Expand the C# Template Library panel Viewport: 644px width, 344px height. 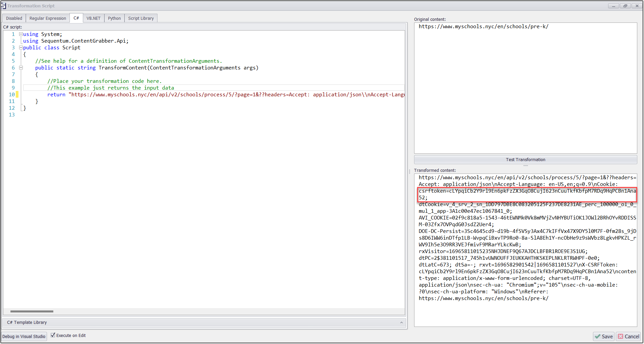tap(401, 323)
